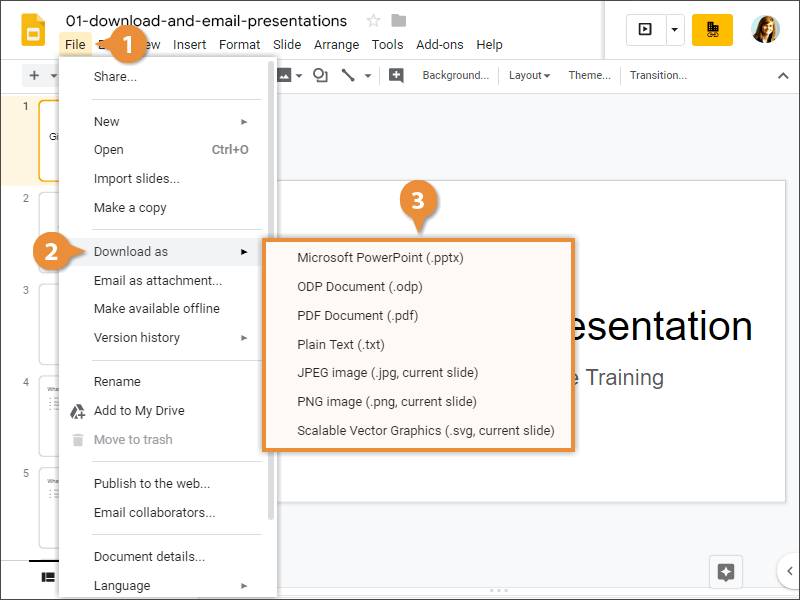Open the Layout dropdown

529,75
